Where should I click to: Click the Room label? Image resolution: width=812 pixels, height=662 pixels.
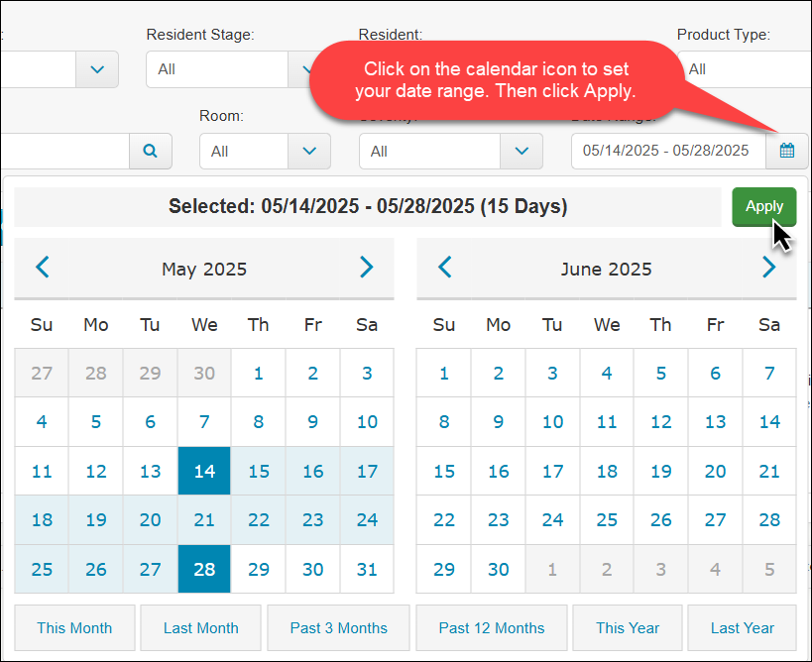221,115
